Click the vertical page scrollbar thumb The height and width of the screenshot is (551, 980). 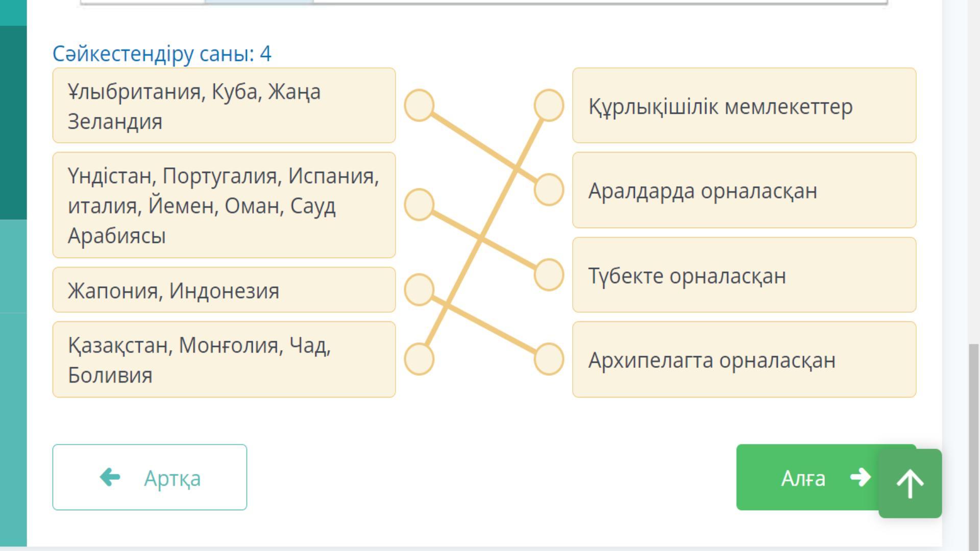pos(974,444)
